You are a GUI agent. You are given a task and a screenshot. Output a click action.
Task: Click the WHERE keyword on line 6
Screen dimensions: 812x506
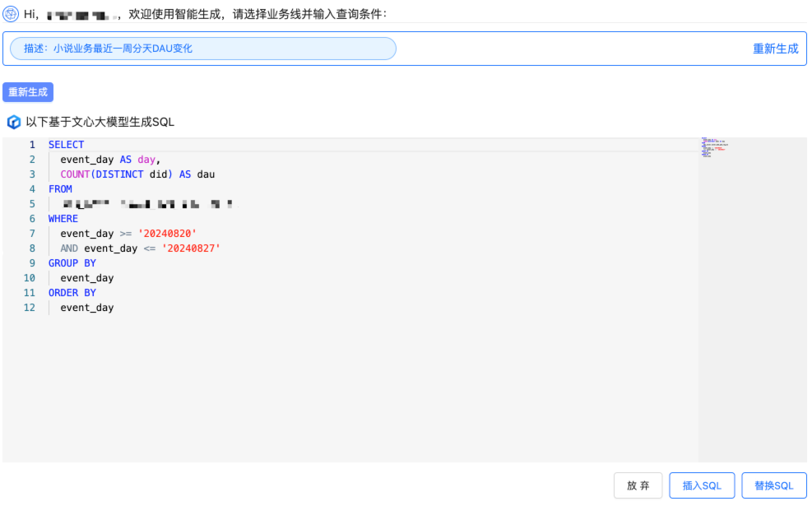[63, 219]
